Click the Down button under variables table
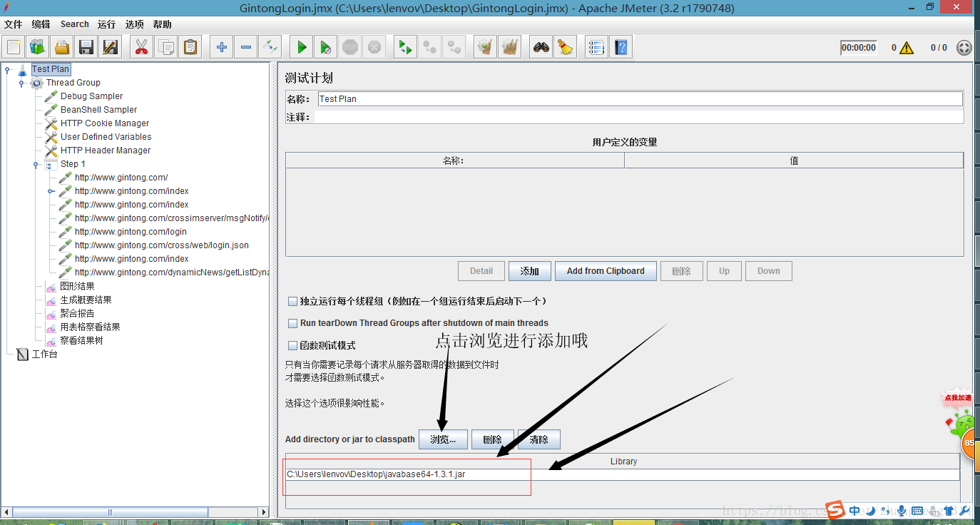This screenshot has width=980, height=525. pos(768,271)
